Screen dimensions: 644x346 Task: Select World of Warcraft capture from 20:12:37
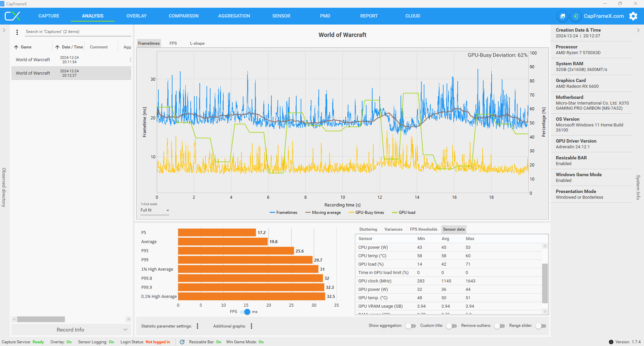(x=71, y=73)
